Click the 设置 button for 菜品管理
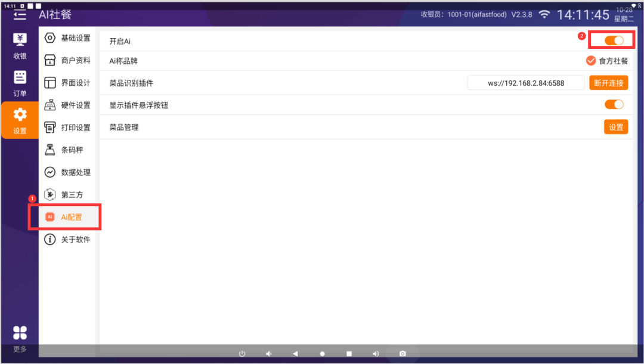644x364 pixels. pos(615,127)
